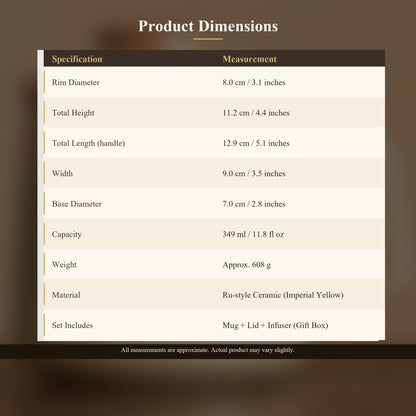
Task: Select the Base Diameter row label
Action: point(77,204)
